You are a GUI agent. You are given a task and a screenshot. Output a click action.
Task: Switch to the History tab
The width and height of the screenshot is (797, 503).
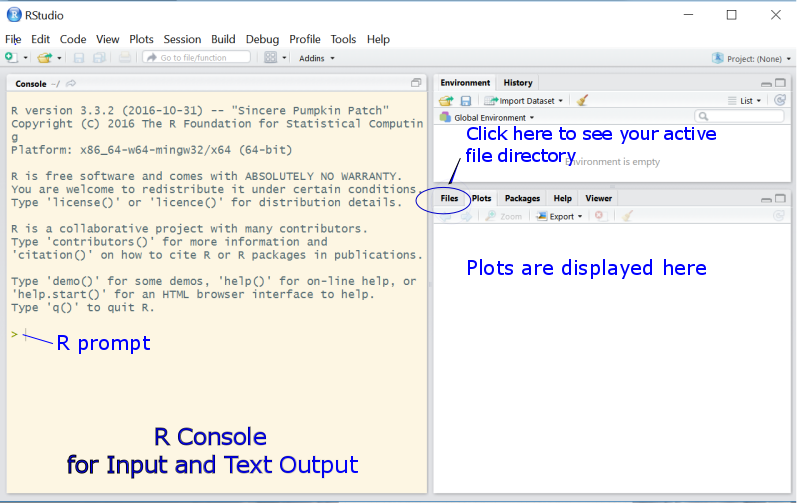click(x=518, y=83)
